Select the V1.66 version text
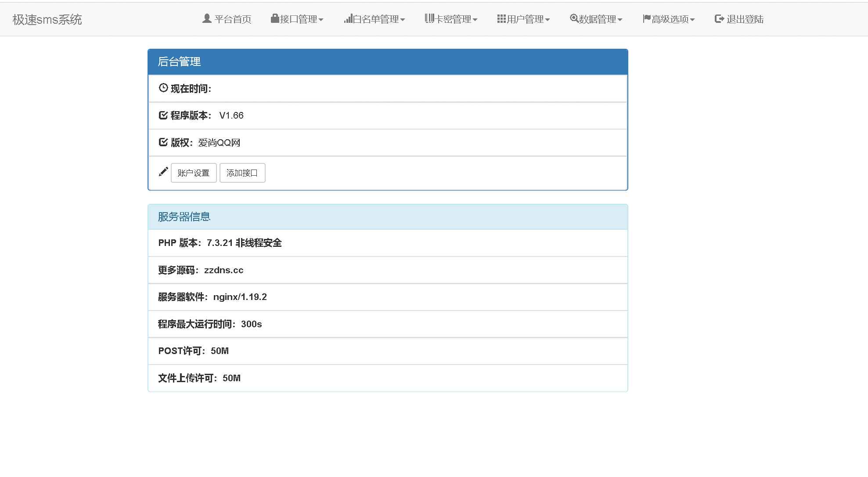This screenshot has width=868, height=477. pos(231,116)
